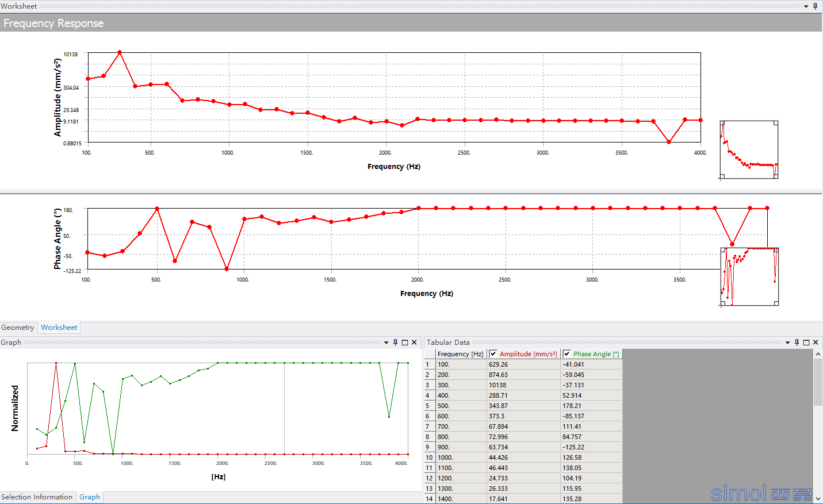
Task: Select phase angle cell 178.21
Action: (591, 406)
